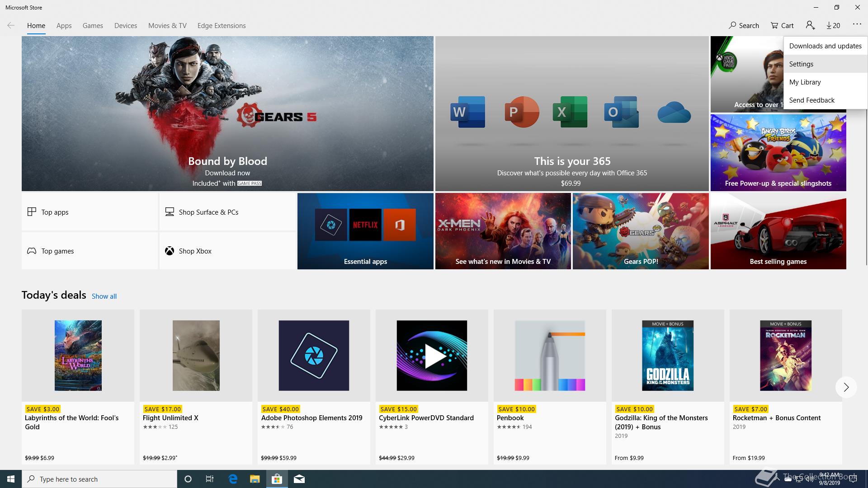
Task: Open Mail app from the taskbar
Action: pyautogui.click(x=299, y=479)
